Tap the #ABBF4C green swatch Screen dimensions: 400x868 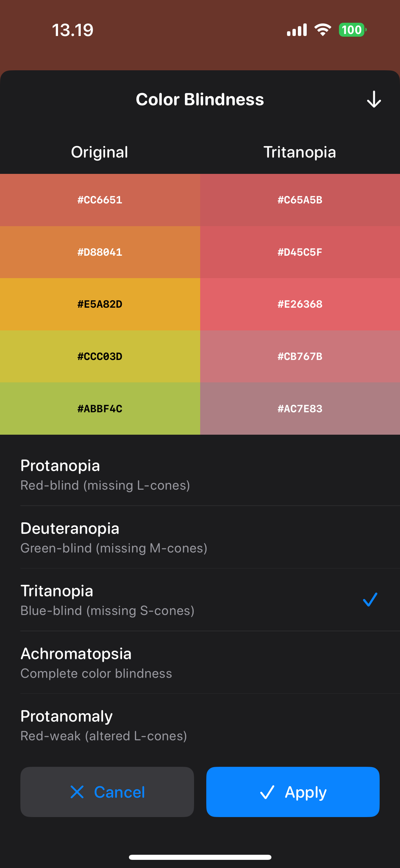pyautogui.click(x=100, y=409)
